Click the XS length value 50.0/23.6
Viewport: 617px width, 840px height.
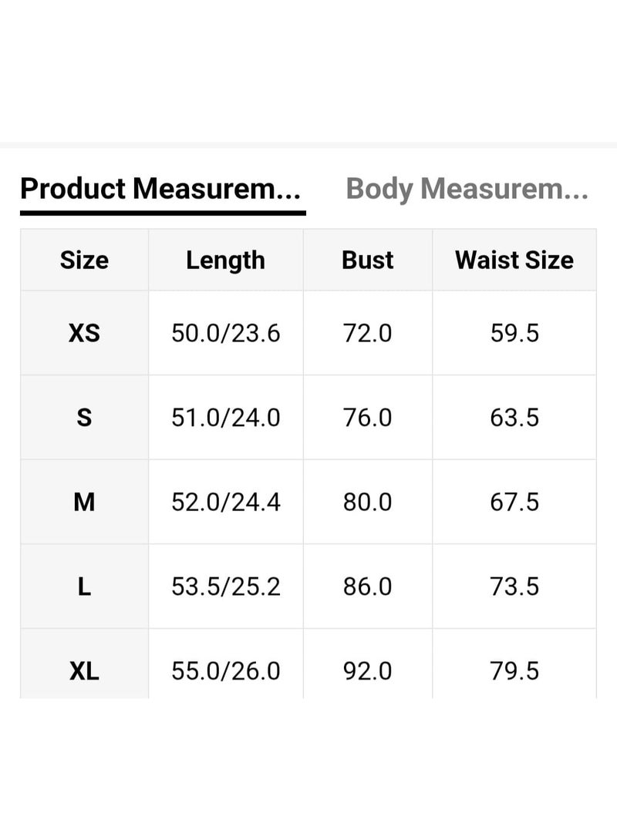tap(225, 333)
